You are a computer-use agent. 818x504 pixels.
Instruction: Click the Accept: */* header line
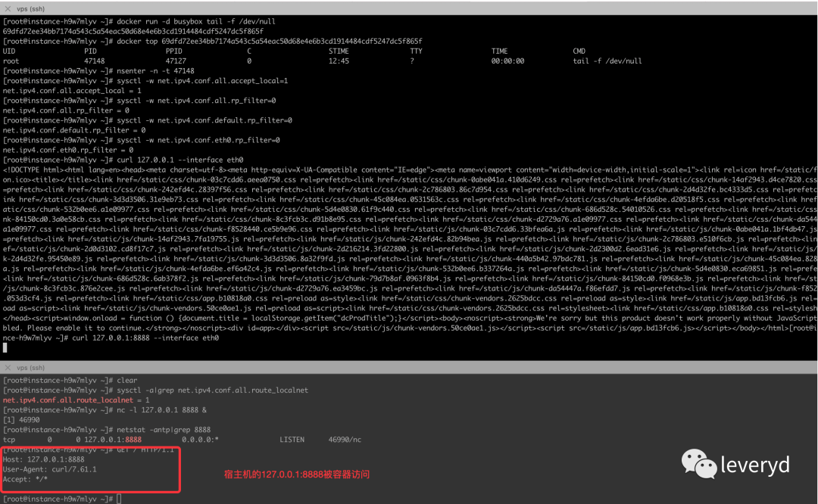pos(25,480)
